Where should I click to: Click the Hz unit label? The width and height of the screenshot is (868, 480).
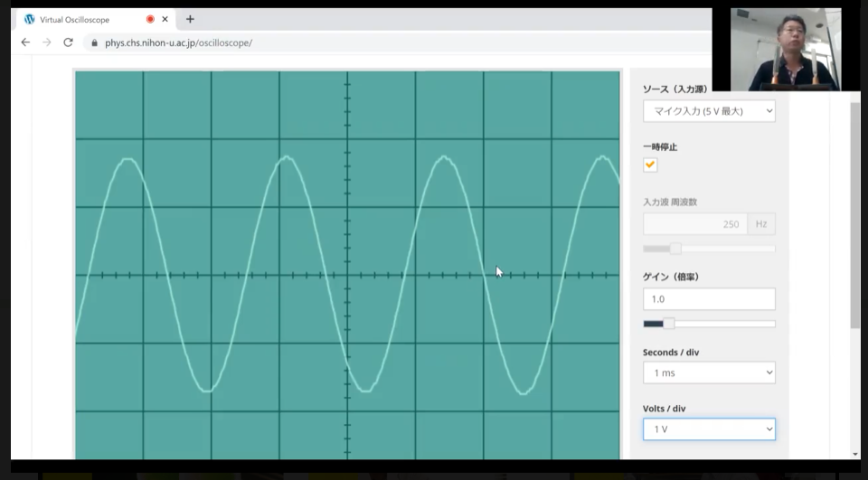[x=761, y=223]
